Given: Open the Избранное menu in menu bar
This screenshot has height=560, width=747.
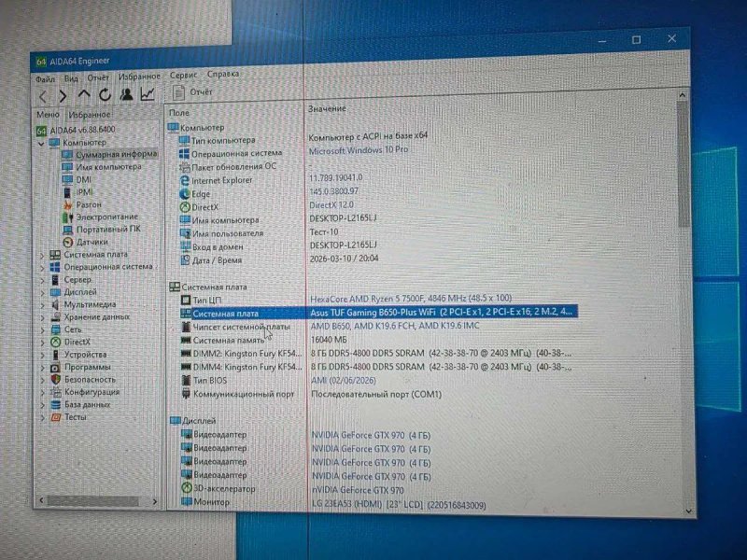Looking at the screenshot, I should tap(139, 77).
